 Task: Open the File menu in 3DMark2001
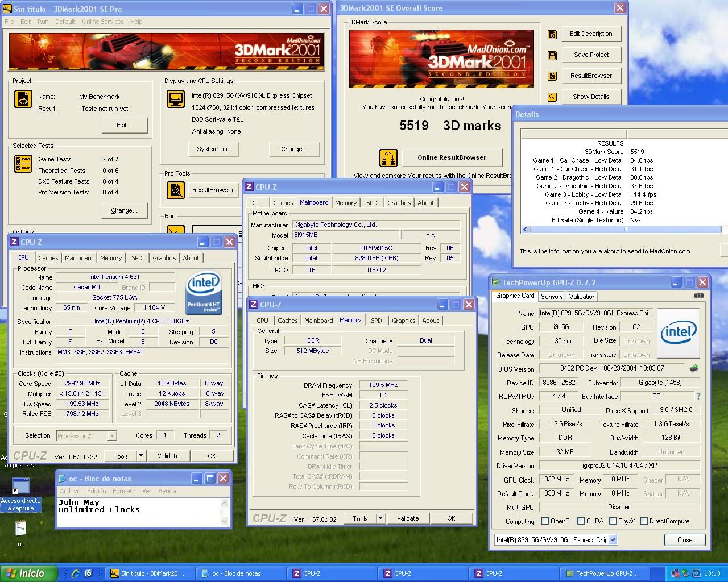coord(9,22)
